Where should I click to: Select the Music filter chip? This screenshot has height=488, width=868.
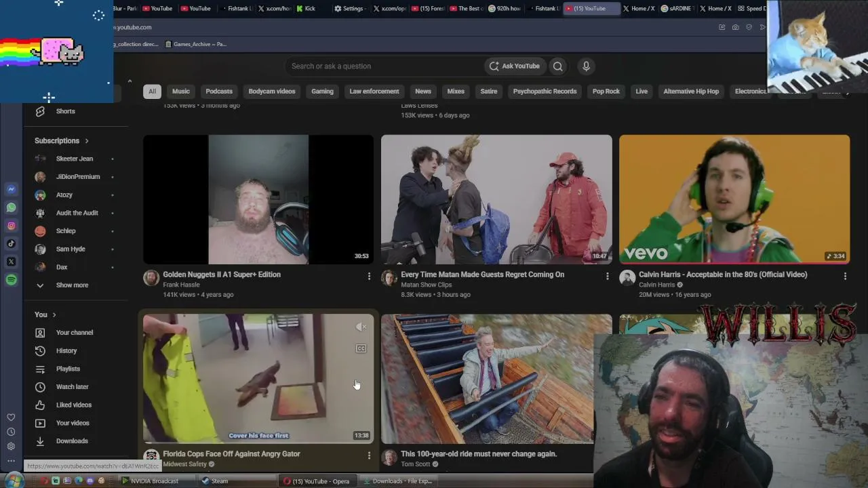click(x=181, y=91)
